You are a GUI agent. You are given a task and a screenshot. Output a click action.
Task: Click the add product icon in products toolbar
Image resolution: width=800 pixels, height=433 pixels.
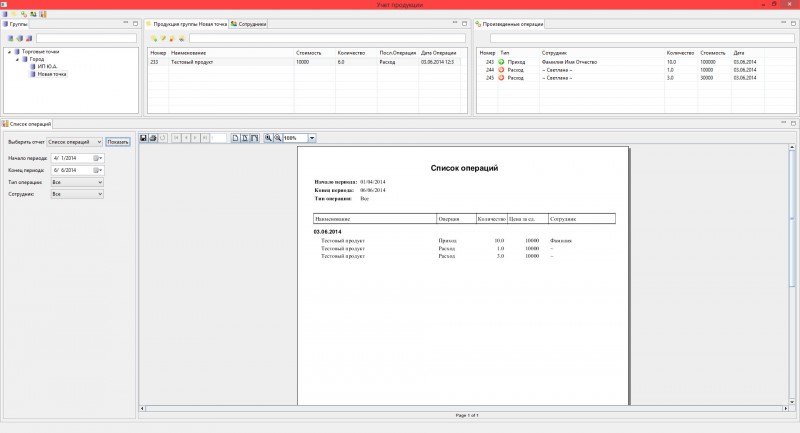pyautogui.click(x=154, y=38)
